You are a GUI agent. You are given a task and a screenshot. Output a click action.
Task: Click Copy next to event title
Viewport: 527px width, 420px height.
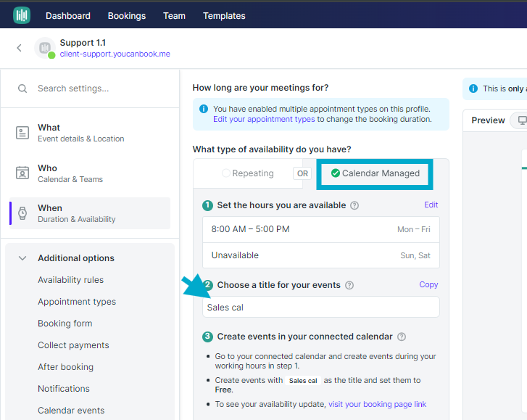coord(428,285)
